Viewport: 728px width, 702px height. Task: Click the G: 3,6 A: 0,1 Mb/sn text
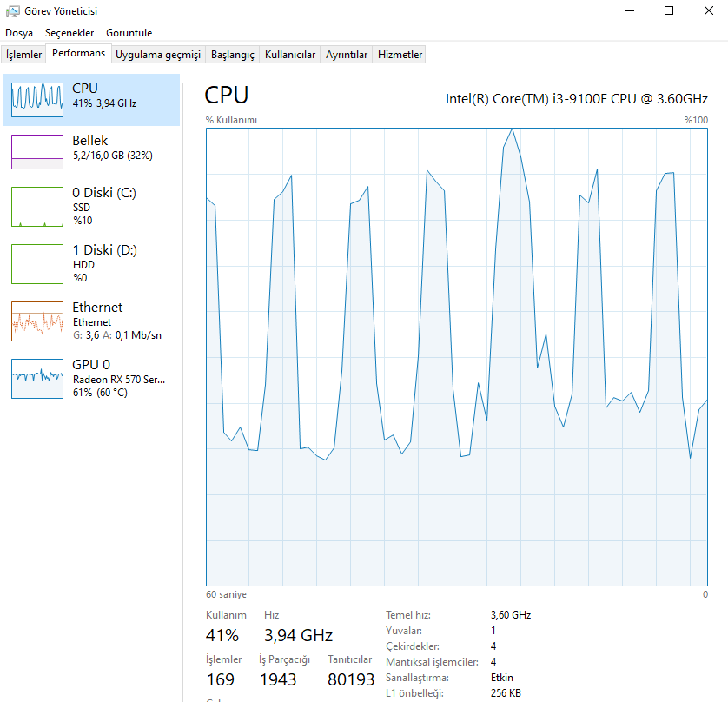117,335
